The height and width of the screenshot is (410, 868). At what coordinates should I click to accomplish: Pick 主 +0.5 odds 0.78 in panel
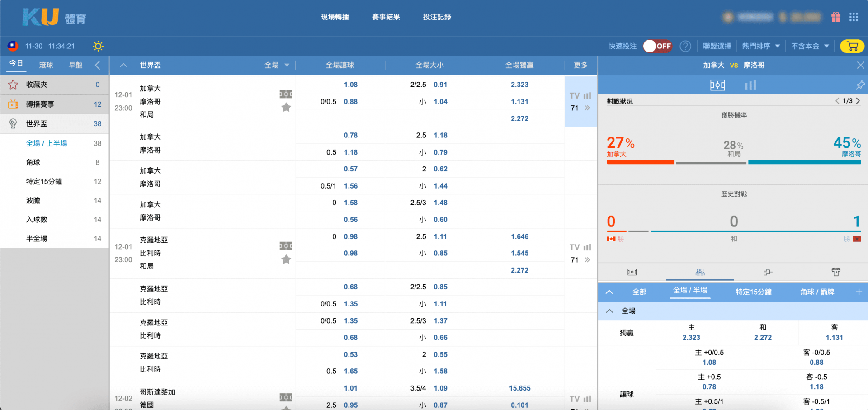coord(709,382)
